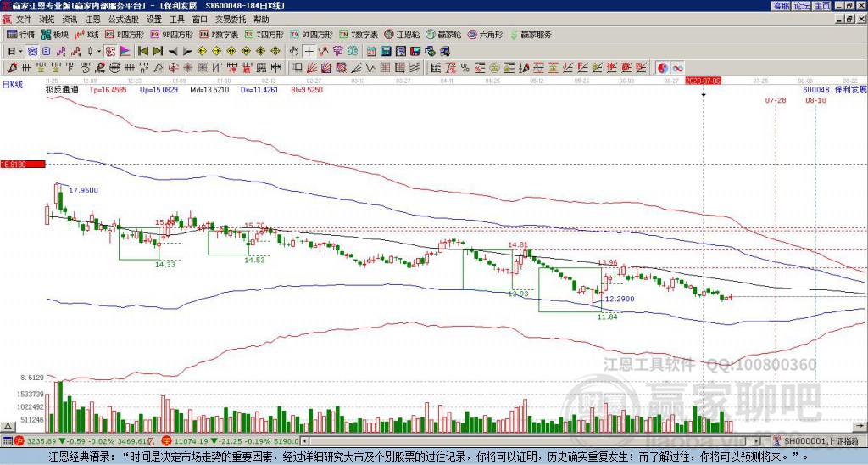Click the horizontal scrollbar right arrow
The height and width of the screenshot is (465, 868).
757,441
